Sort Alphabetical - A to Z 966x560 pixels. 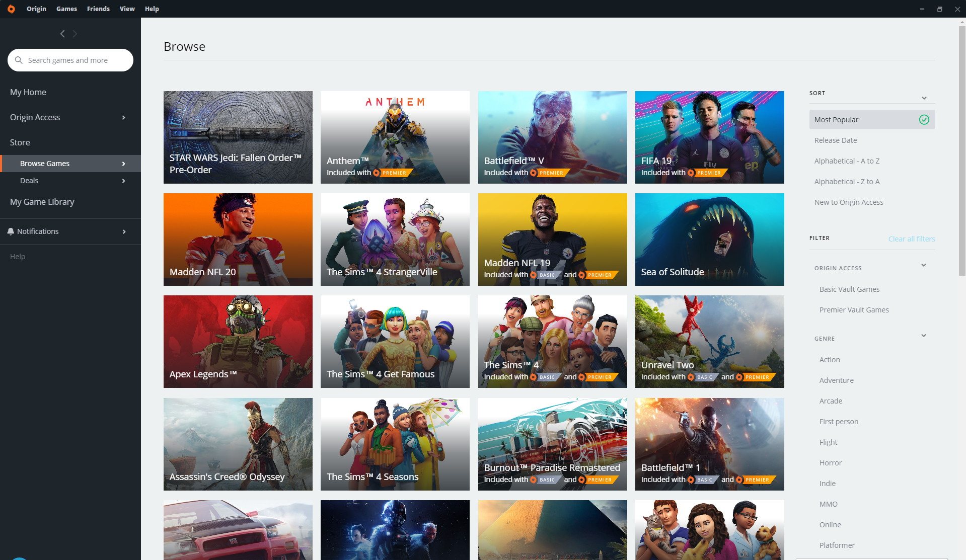coord(847,161)
